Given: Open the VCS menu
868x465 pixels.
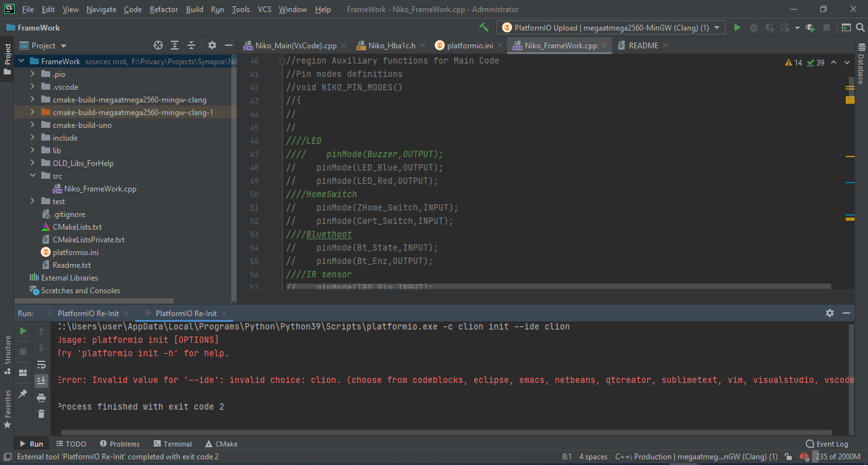Looking at the screenshot, I should pyautogui.click(x=264, y=10).
